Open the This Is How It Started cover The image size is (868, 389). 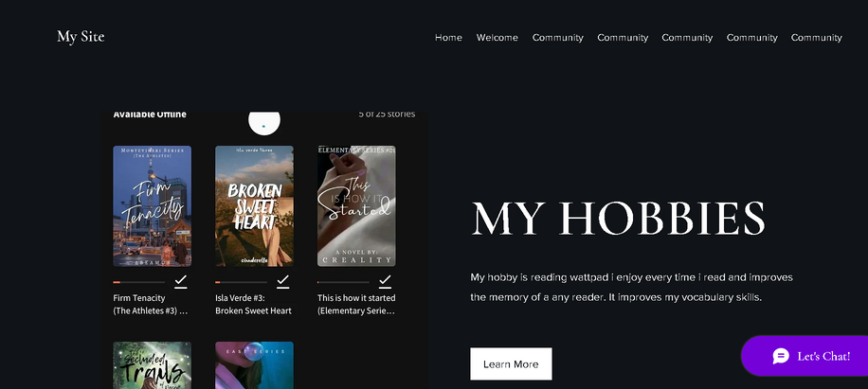(x=356, y=205)
